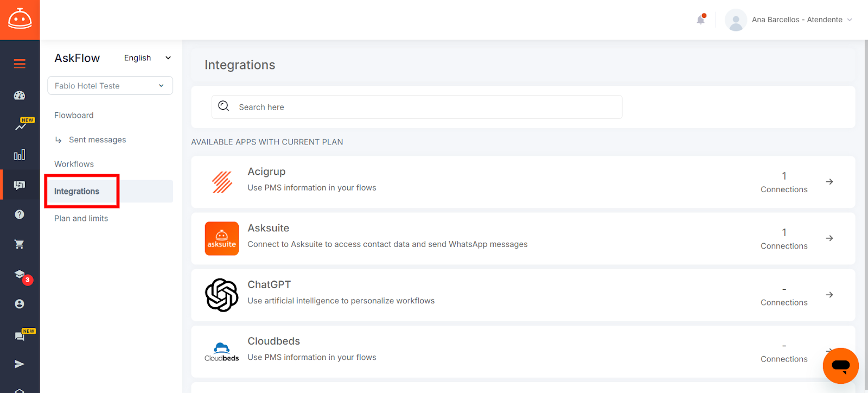
Task: Click the AskFlow heading
Action: [x=77, y=58]
